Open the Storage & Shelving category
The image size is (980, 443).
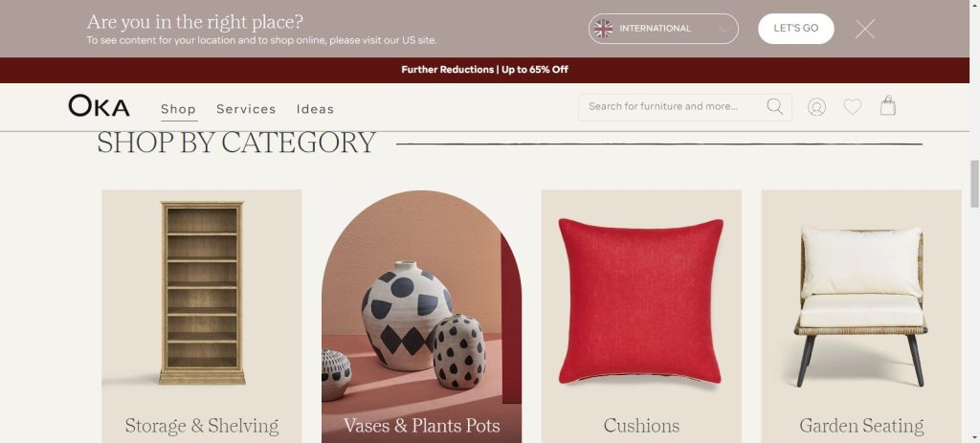pyautogui.click(x=202, y=316)
